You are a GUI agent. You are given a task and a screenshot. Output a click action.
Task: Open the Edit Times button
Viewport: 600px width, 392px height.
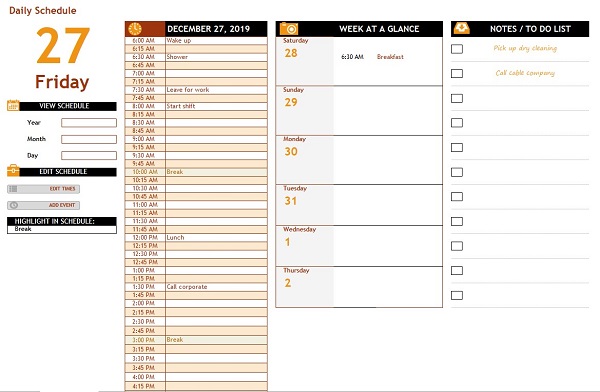44,189
